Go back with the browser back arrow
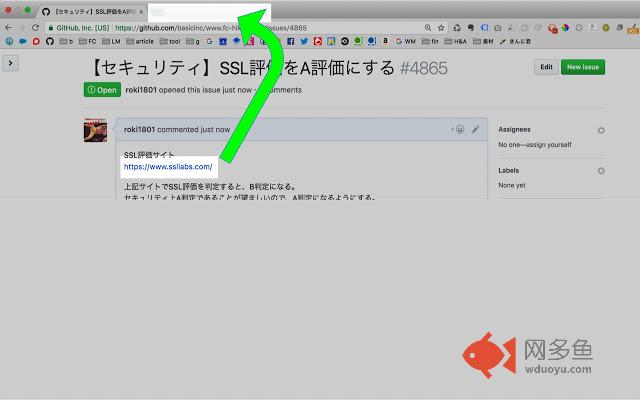640x400 pixels. (x=9, y=28)
